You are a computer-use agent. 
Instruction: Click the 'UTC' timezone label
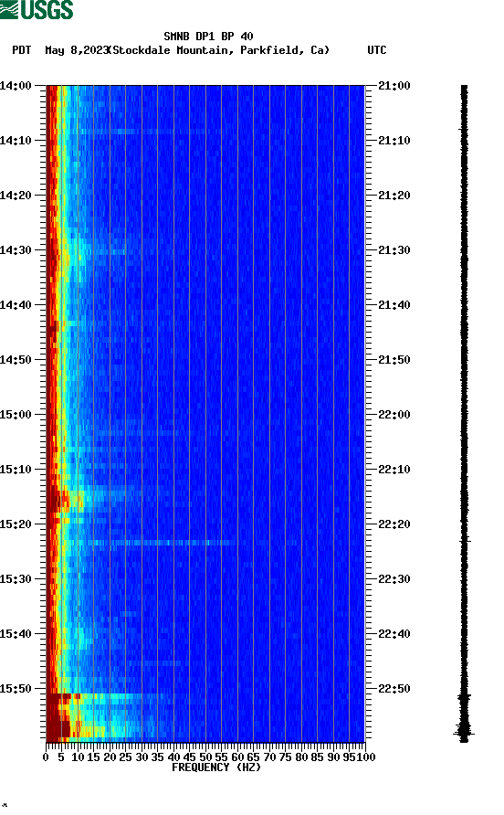377,50
